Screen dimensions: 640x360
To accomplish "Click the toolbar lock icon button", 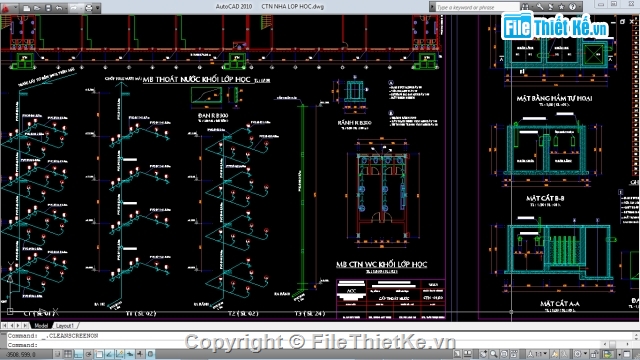I will 595,354.
